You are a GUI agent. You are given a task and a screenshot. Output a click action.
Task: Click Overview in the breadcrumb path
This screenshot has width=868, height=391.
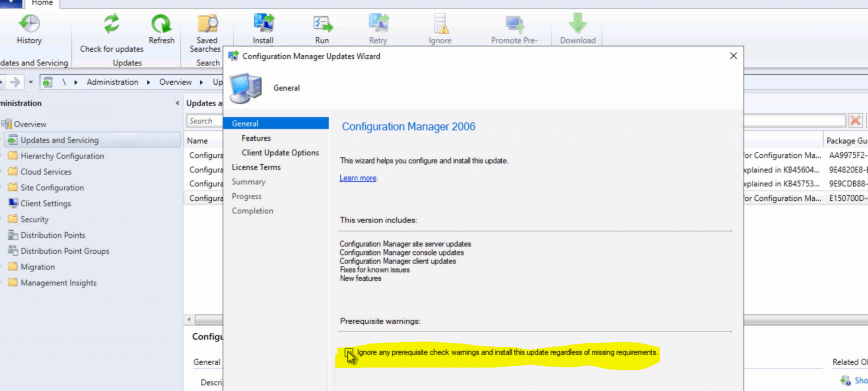tap(175, 82)
